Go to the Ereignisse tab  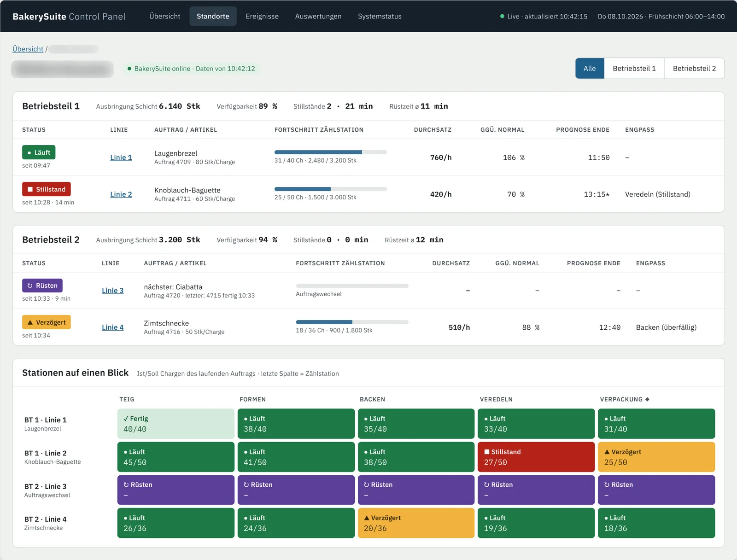262,16
